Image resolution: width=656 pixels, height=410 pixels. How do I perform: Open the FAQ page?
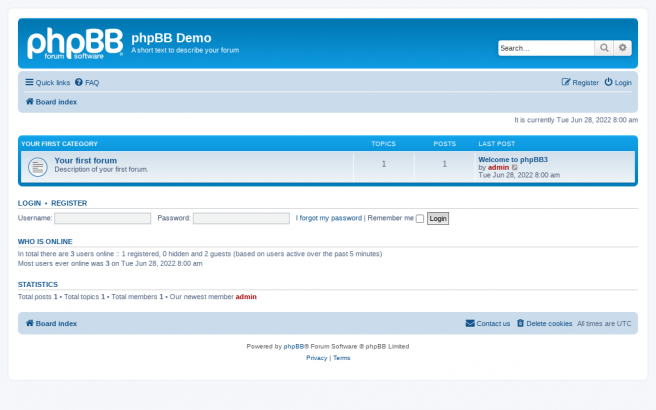click(x=88, y=83)
